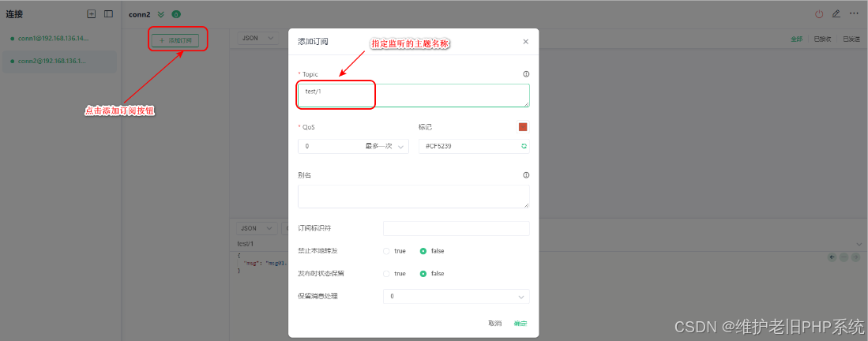Image resolution: width=868 pixels, height=341 pixels.
Task: Open the QoS dropdown
Action: pyautogui.click(x=353, y=146)
